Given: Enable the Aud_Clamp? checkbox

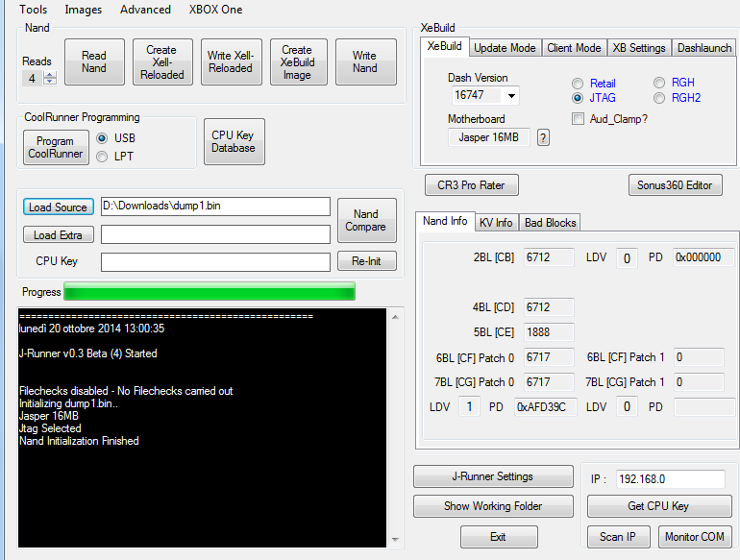Looking at the screenshot, I should tap(578, 118).
